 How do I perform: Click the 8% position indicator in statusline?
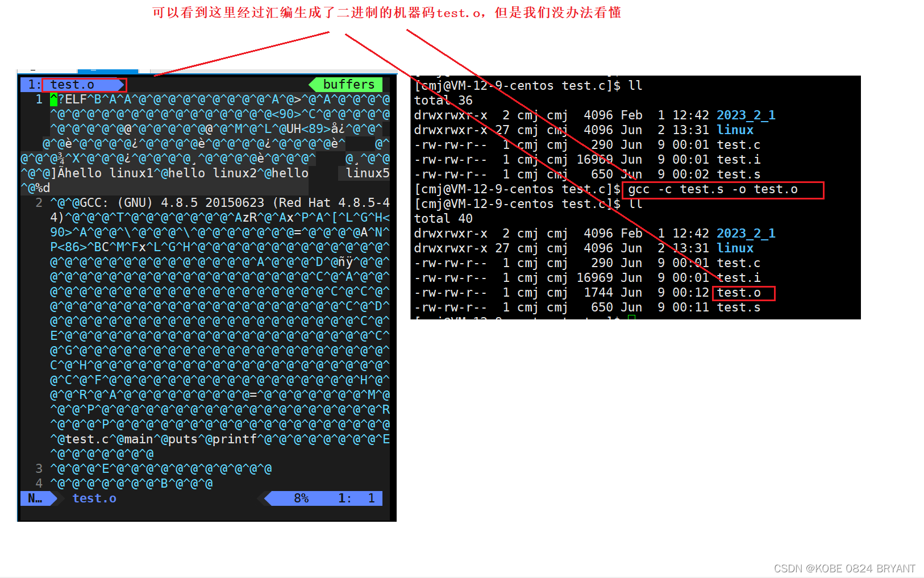pyautogui.click(x=301, y=498)
